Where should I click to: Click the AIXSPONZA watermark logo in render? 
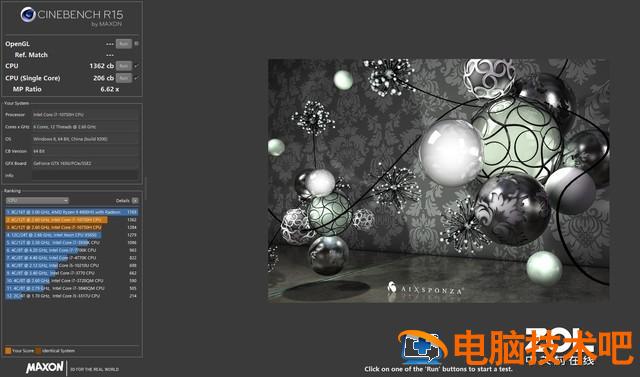[x=425, y=289]
